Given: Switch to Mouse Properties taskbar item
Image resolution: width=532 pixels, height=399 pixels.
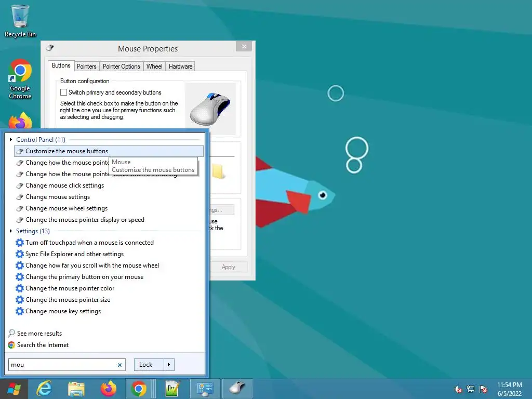Looking at the screenshot, I should tap(237, 389).
